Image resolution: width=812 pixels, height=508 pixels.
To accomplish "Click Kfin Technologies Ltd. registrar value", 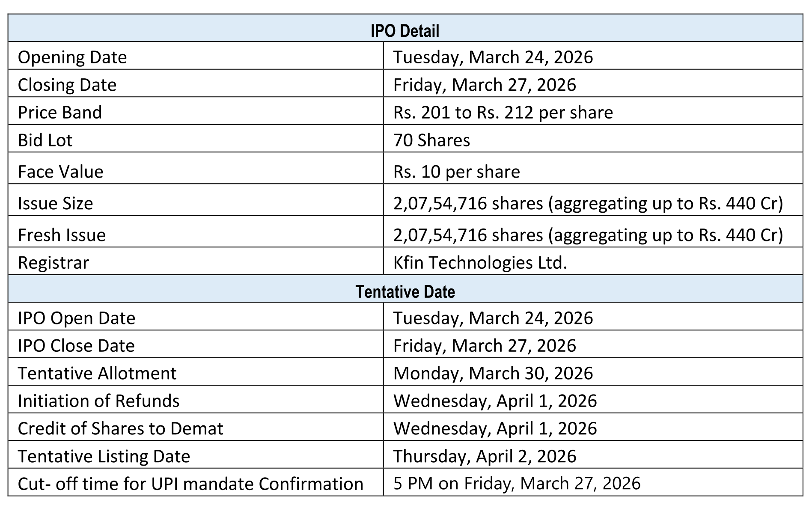I will [x=480, y=263].
